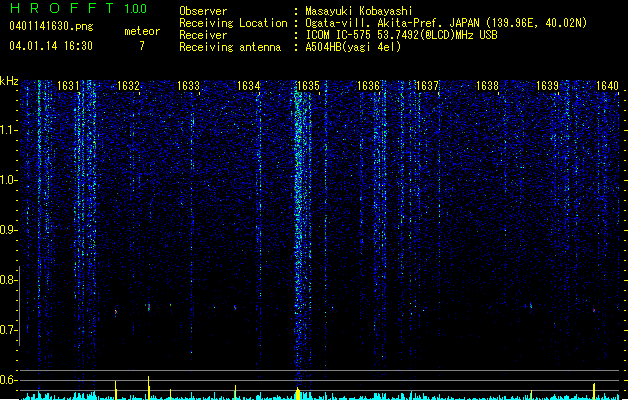Click the 1631 time label
The width and height of the screenshot is (629, 400).
click(x=68, y=86)
